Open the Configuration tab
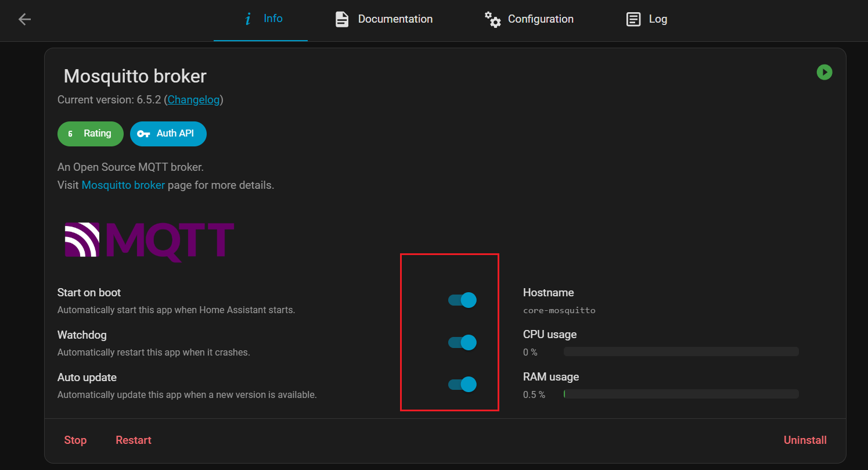The width and height of the screenshot is (868, 470). [529, 20]
